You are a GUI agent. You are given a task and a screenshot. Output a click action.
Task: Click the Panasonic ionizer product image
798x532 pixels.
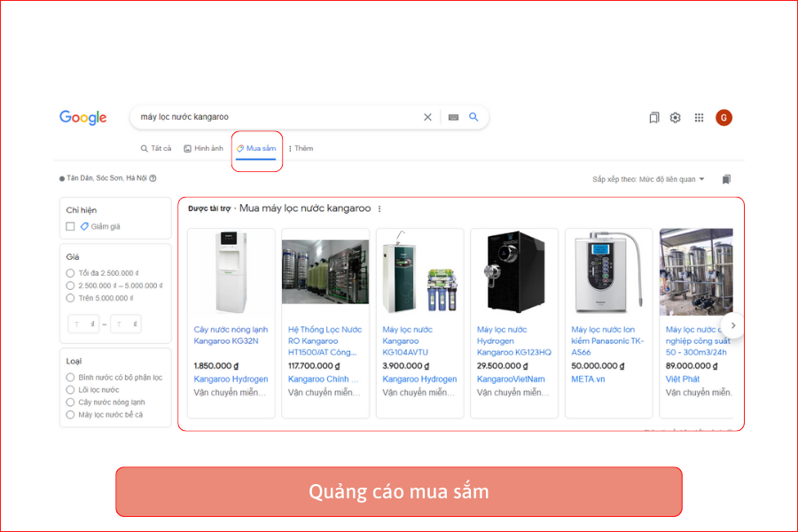[x=608, y=272]
